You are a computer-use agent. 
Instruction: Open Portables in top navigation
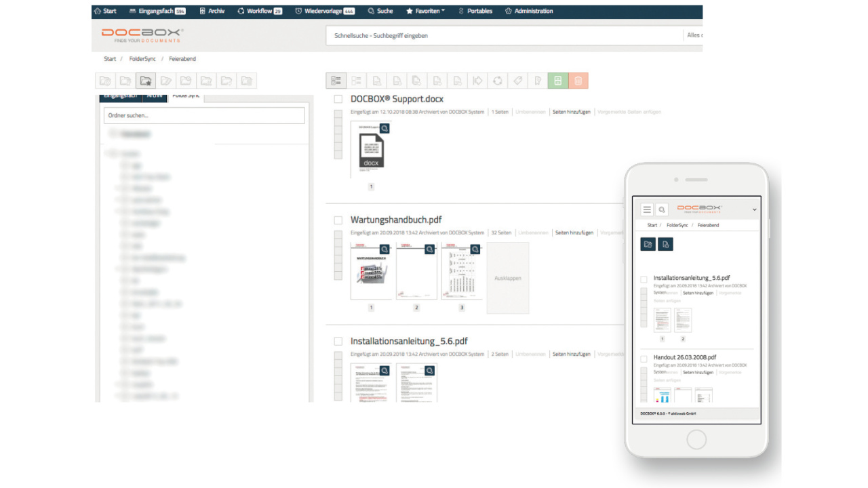point(475,11)
